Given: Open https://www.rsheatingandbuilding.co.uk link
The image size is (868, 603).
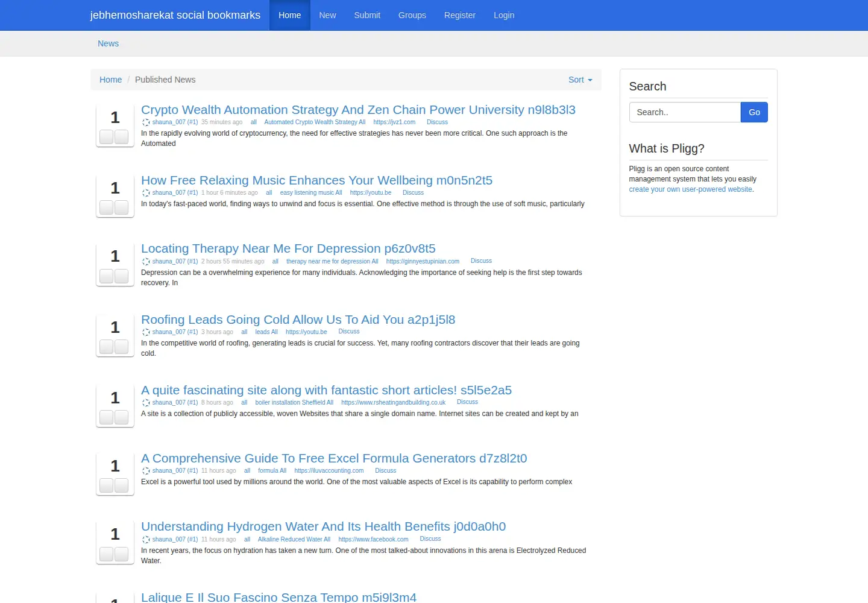Looking at the screenshot, I should pyautogui.click(x=393, y=403).
